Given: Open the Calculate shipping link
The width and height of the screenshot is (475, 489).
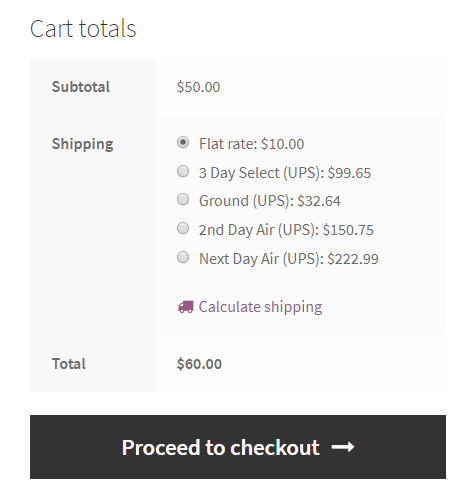Looking at the screenshot, I should 260,307.
